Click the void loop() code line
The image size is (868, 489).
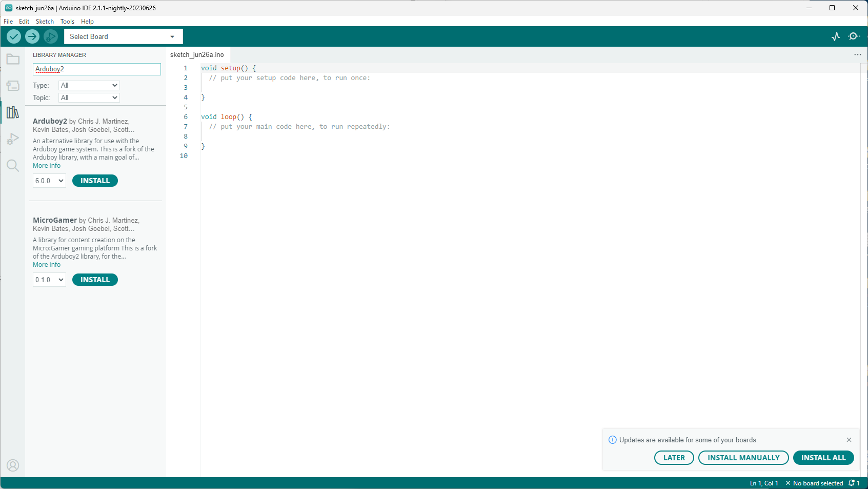[x=227, y=117]
